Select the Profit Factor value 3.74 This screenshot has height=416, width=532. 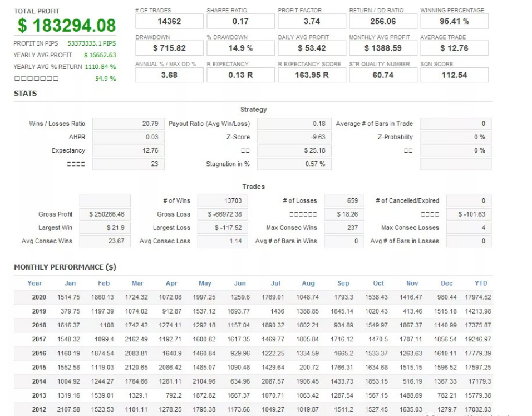point(312,21)
